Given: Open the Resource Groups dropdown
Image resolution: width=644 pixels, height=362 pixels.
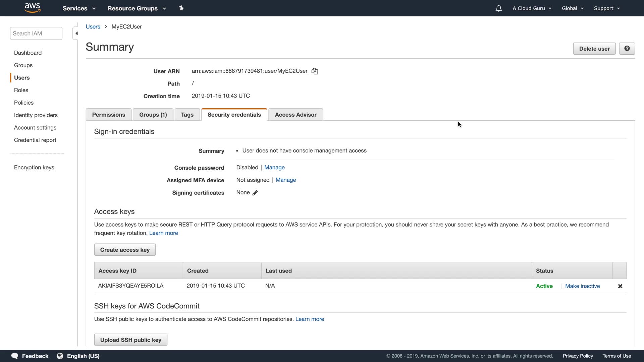Looking at the screenshot, I should click(x=137, y=8).
